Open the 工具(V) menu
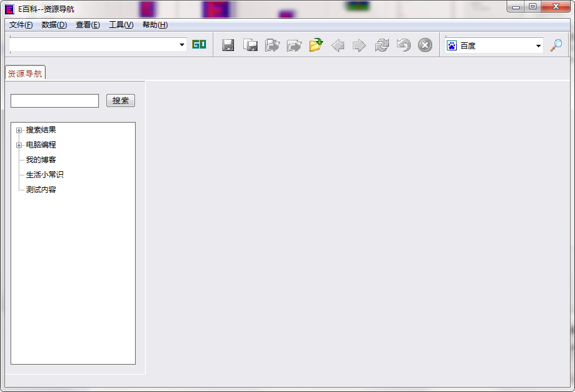The height and width of the screenshot is (392, 575). tap(121, 24)
